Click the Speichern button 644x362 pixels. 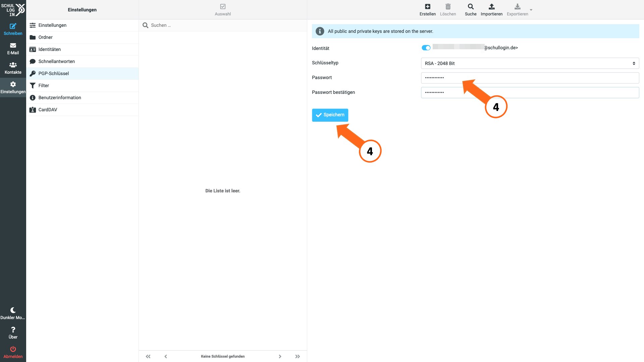[330, 115]
